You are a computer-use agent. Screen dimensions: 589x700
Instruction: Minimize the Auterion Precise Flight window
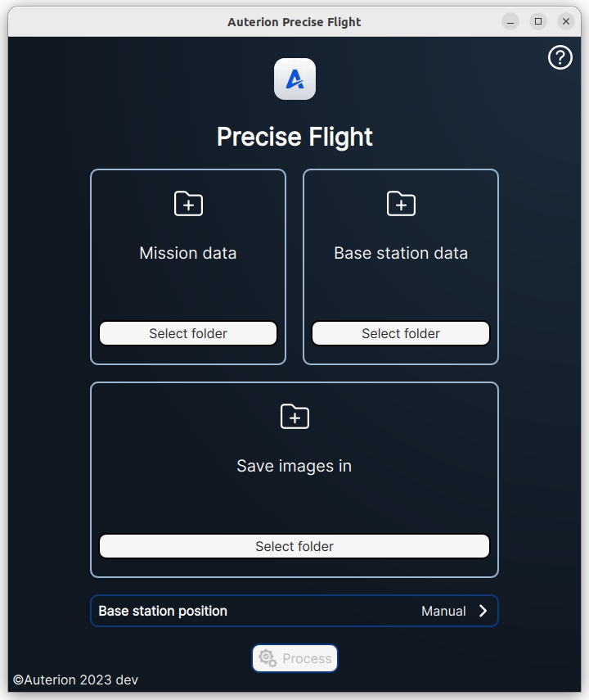[510, 21]
